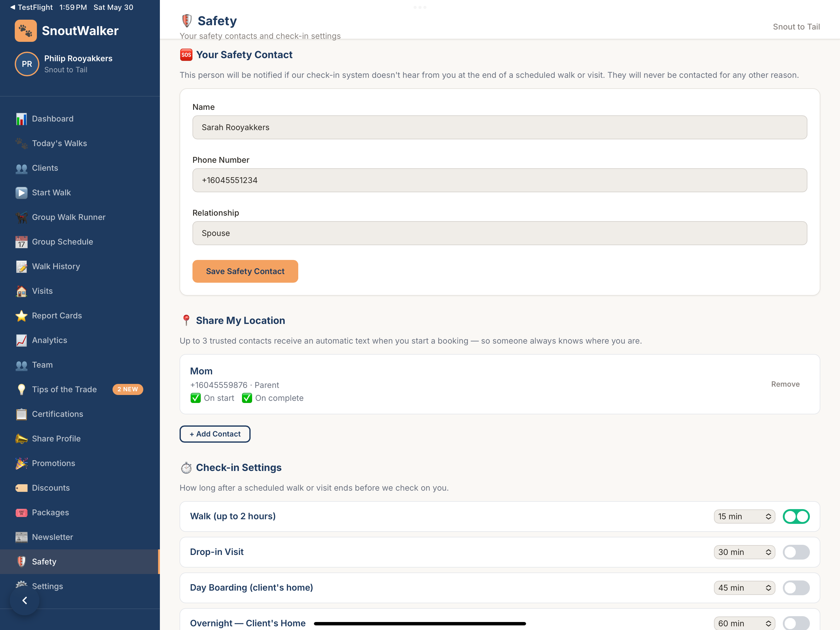The image size is (840, 630).
Task: Tap the Safety shield icon in sidebar
Action: 21,562
